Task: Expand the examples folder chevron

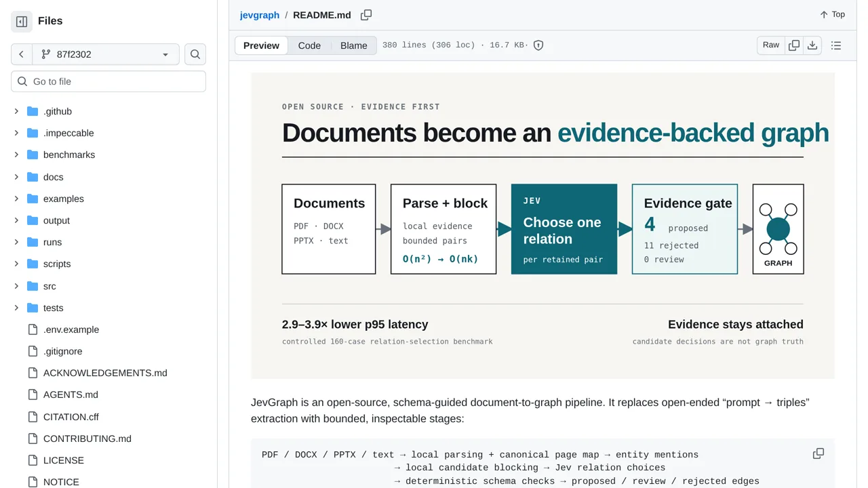Action: (16, 199)
